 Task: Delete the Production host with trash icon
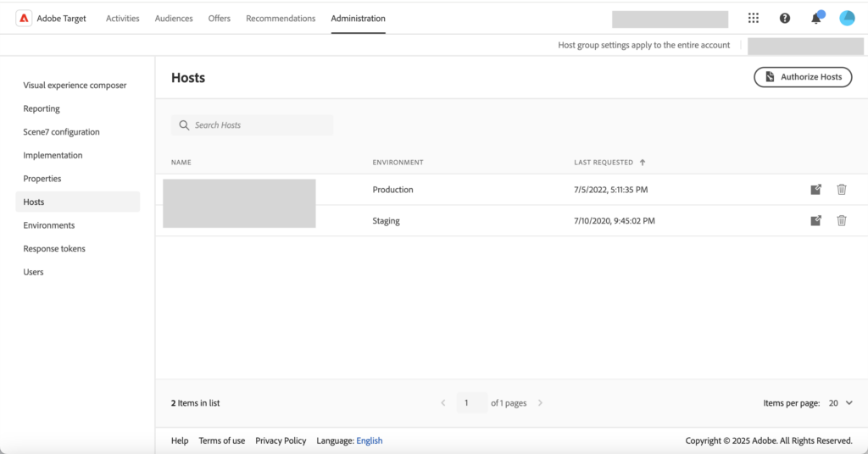click(842, 190)
